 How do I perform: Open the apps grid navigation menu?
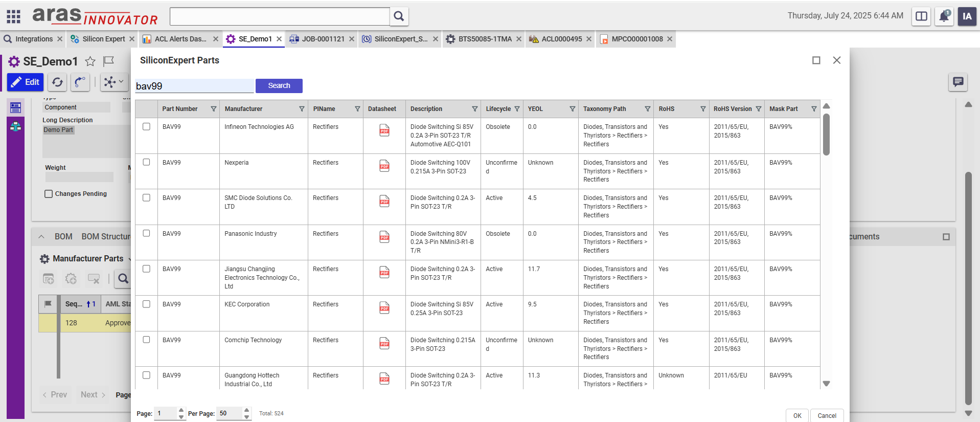click(x=14, y=16)
